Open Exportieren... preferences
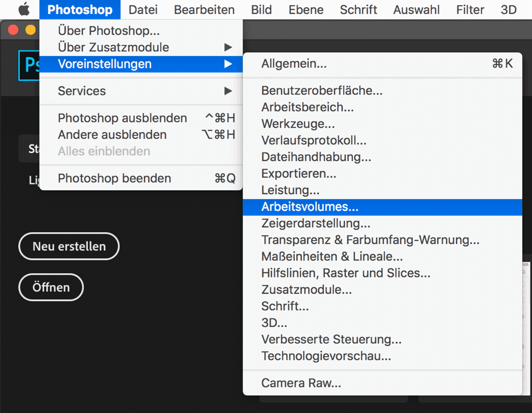The height and width of the screenshot is (413, 532). point(382,174)
